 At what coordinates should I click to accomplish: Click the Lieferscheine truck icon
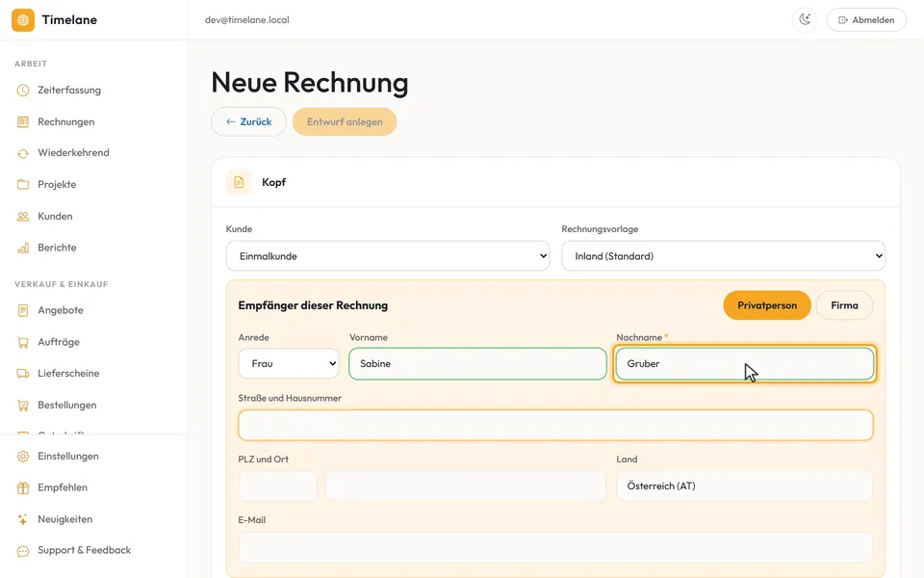pyautogui.click(x=23, y=374)
